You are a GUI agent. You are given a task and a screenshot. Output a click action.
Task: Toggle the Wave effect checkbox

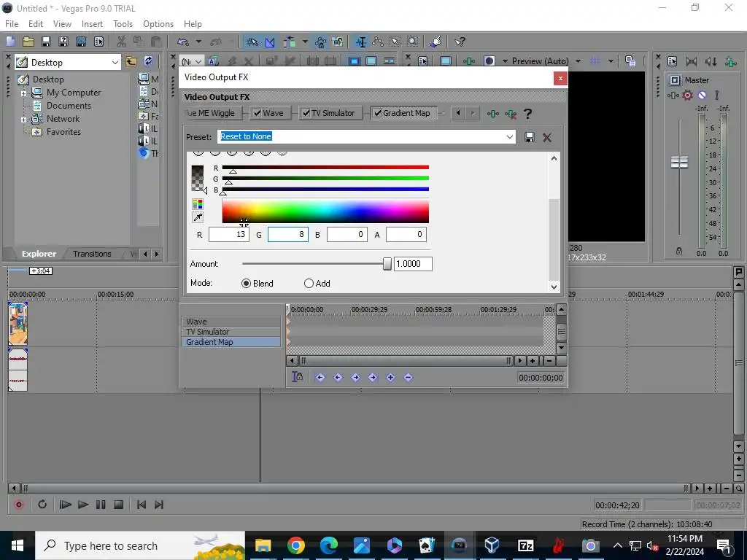258,113
